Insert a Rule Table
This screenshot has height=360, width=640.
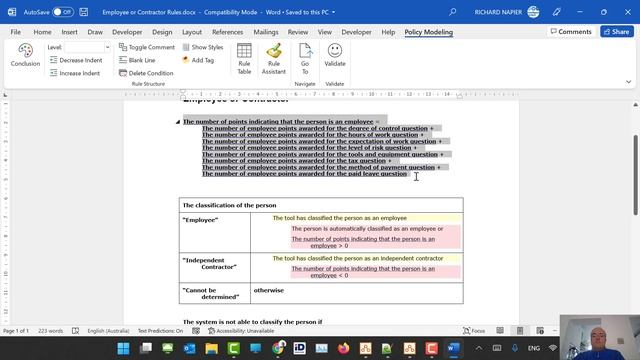click(244, 59)
